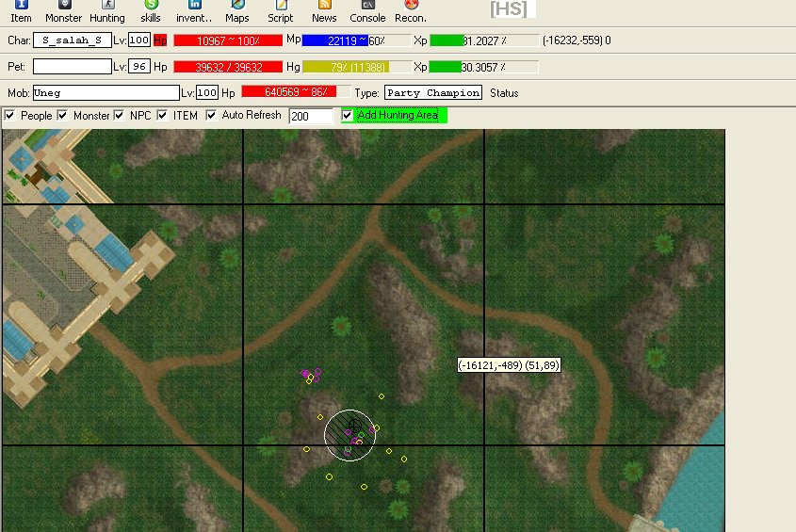Toggle the Add Hunting Area checkbox
Screen dimensions: 796x532
click(x=347, y=115)
